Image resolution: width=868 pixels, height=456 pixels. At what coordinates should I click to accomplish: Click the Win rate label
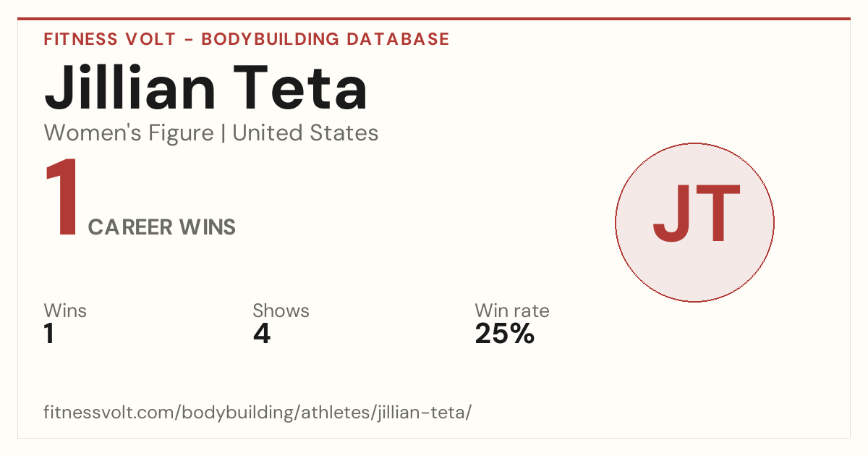click(512, 311)
